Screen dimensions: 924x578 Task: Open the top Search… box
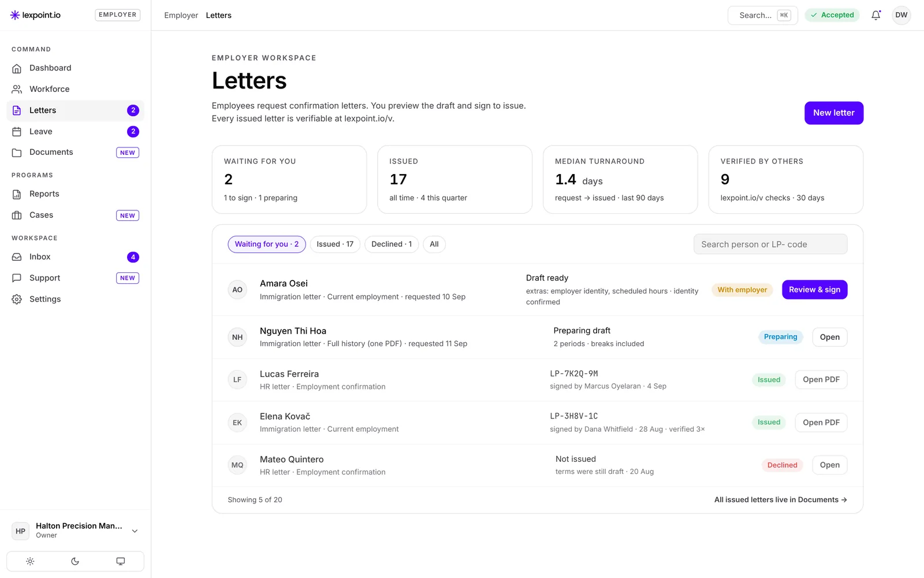coord(762,16)
